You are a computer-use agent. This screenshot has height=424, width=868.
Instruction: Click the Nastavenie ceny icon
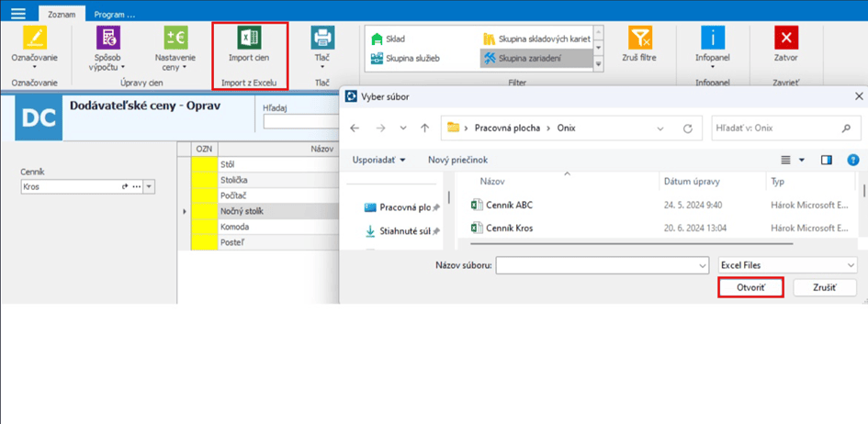175,38
